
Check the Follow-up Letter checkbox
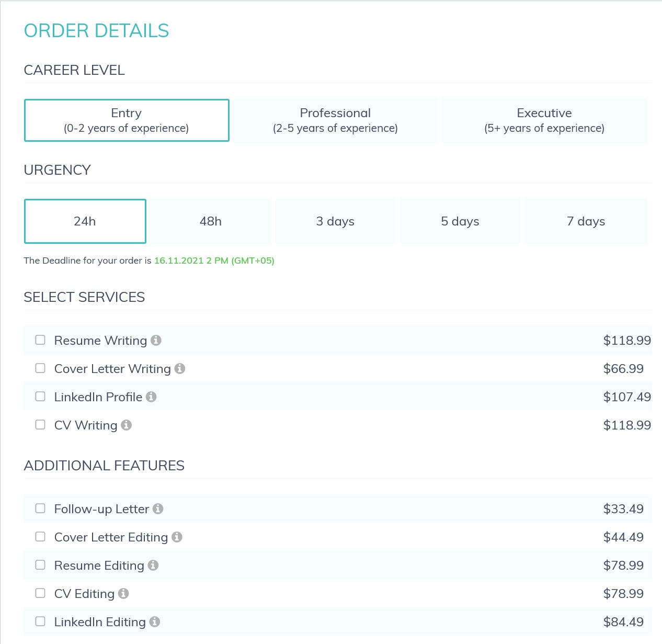click(x=40, y=509)
